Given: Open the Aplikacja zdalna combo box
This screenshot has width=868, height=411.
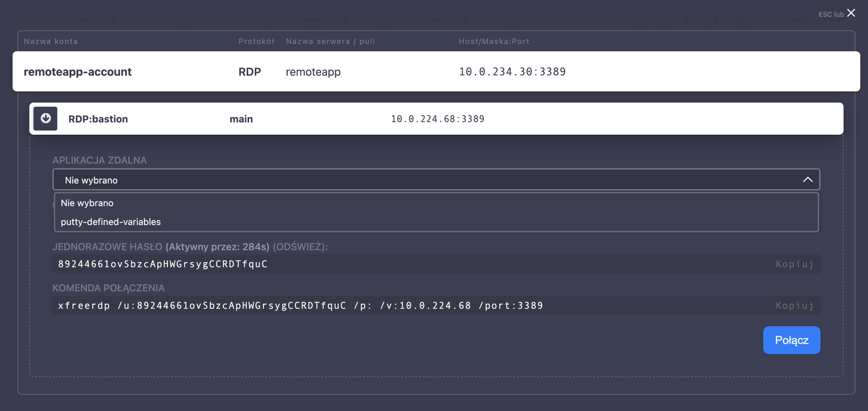Looking at the screenshot, I should (419, 180).
